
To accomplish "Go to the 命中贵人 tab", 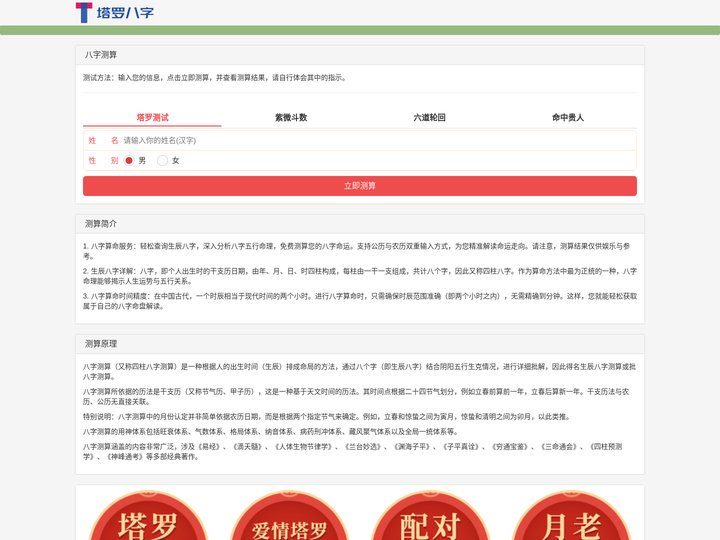I will pyautogui.click(x=568, y=117).
